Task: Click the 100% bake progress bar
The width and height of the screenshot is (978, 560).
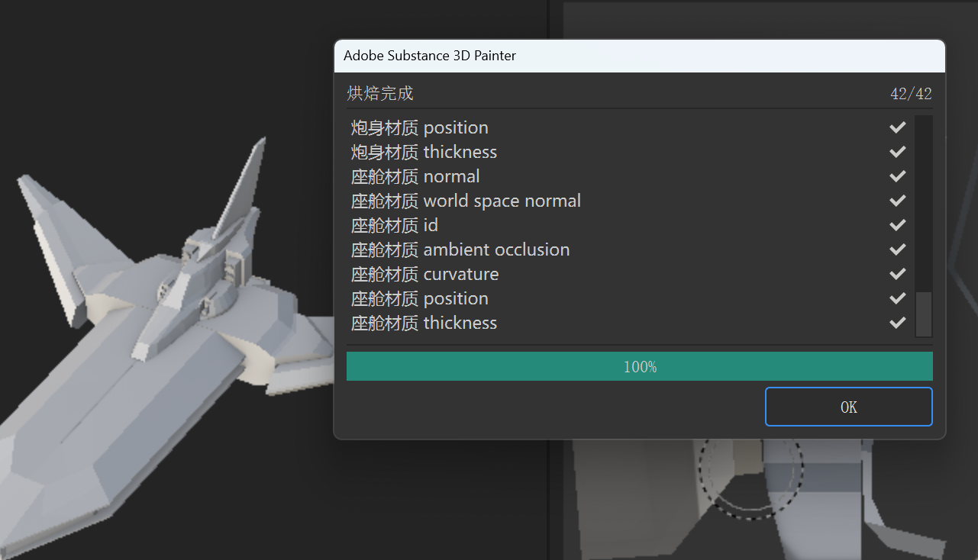Action: tap(639, 366)
